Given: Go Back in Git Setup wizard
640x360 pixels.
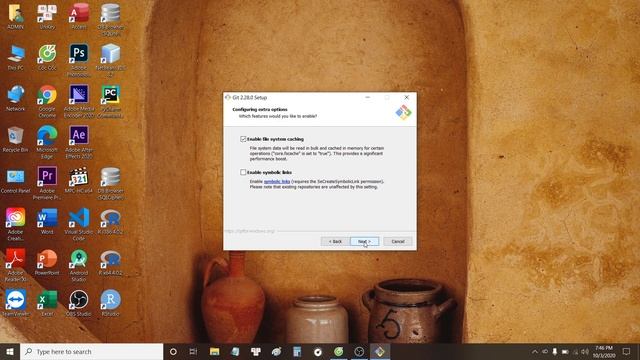Looking at the screenshot, I should (335, 242).
